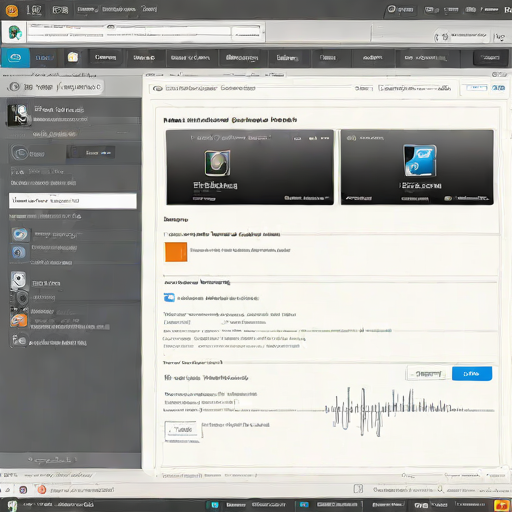Click the blue swirl icon in left sidebar
The height and width of the screenshot is (512, 512).
click(x=20, y=234)
